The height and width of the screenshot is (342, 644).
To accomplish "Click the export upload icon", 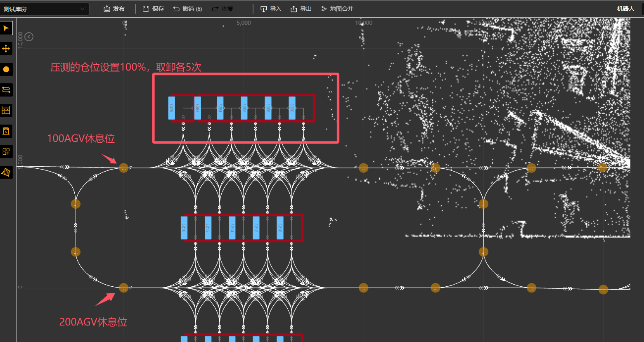I will point(294,9).
